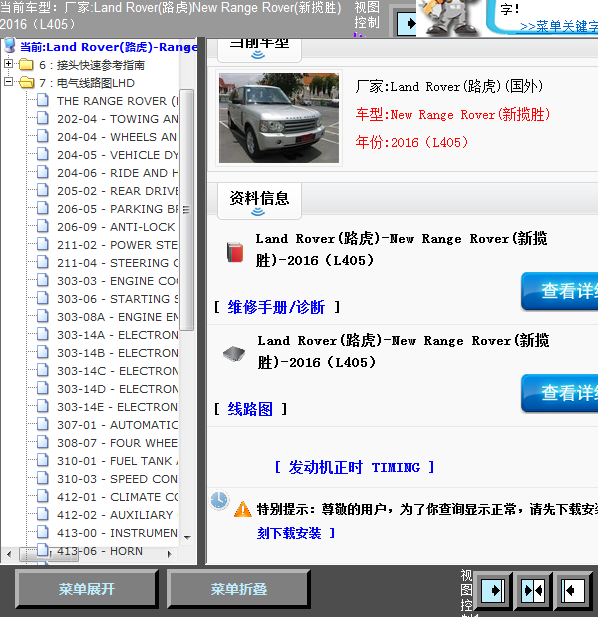Open 303-08A - ENGINE EMISSION document
This screenshot has height=621, width=598.
coord(118,317)
